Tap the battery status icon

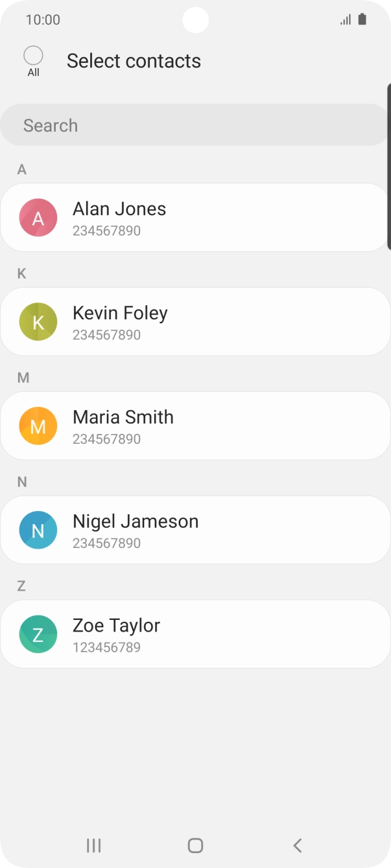coord(362,19)
